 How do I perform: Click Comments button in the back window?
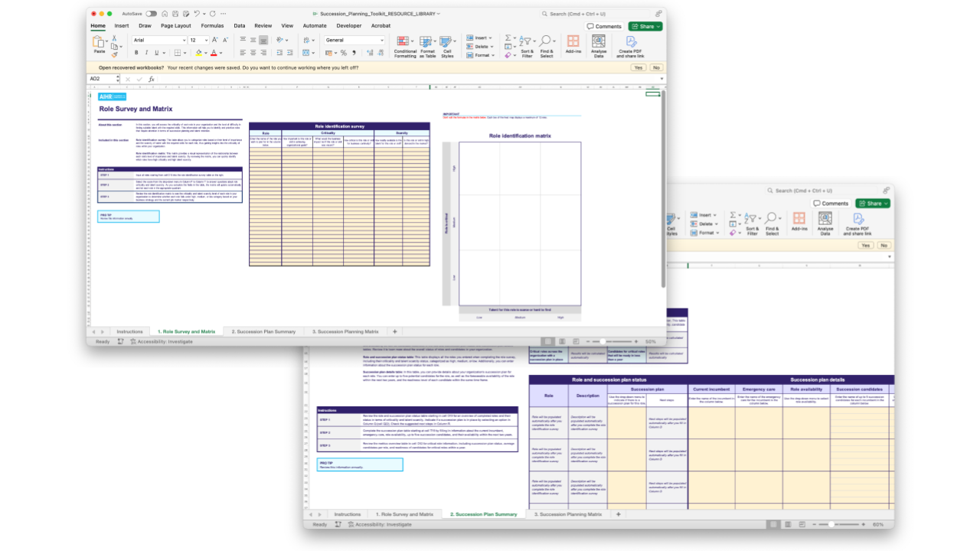pyautogui.click(x=831, y=204)
